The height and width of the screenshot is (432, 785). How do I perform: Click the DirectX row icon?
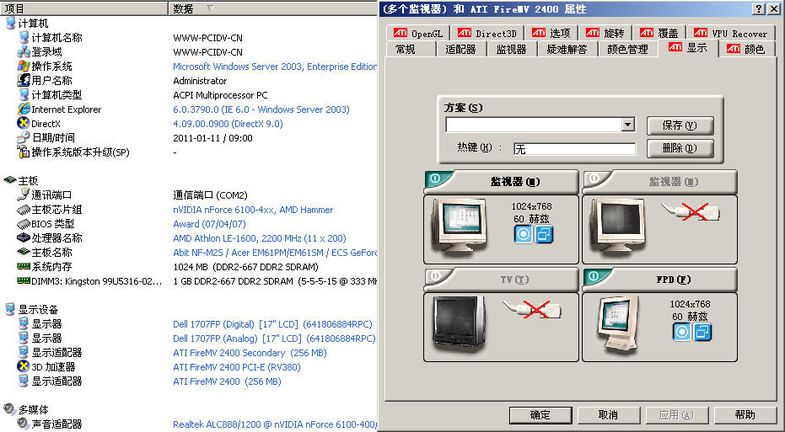(x=24, y=123)
